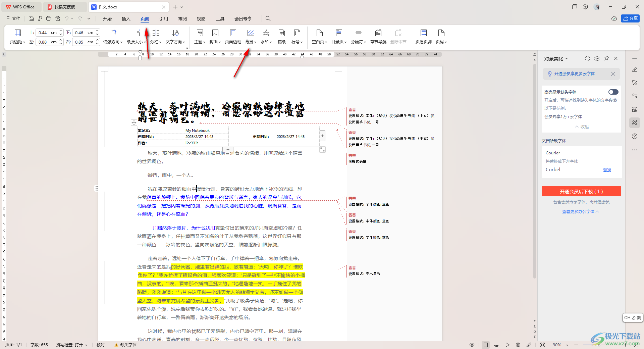Viewport: 644px width, 349px height.
Task: Collapse the example section with 收起
Action: (582, 127)
